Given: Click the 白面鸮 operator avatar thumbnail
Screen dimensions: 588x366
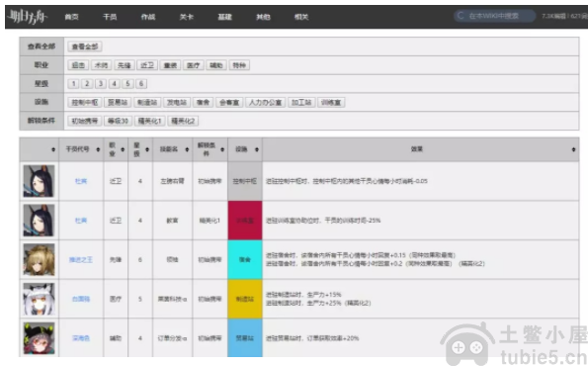Looking at the screenshot, I should pyautogui.click(x=39, y=299).
